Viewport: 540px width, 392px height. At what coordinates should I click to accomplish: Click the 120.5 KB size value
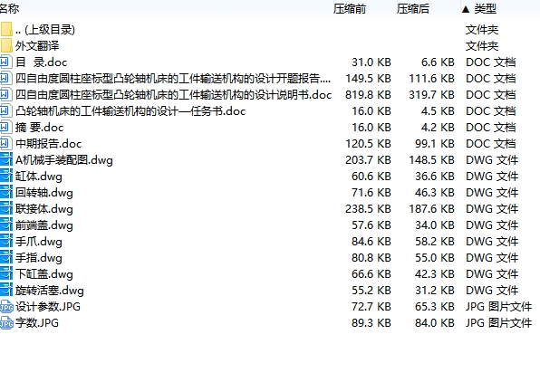[x=368, y=144]
